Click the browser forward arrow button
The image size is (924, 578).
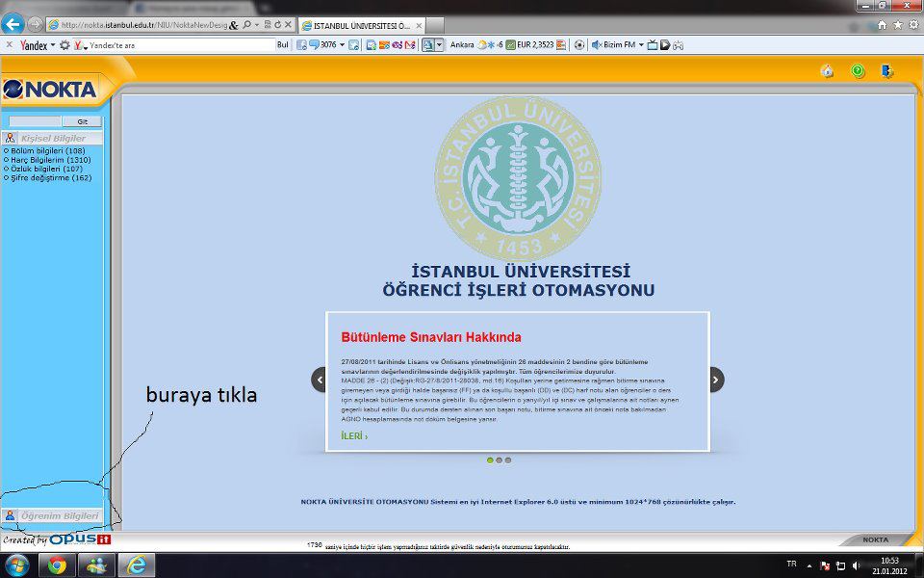[x=35, y=25]
